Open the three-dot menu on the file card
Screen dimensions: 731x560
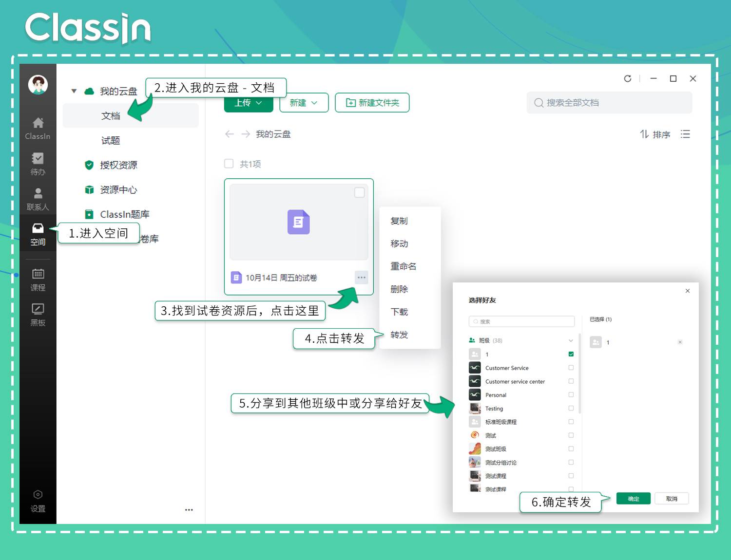361,278
